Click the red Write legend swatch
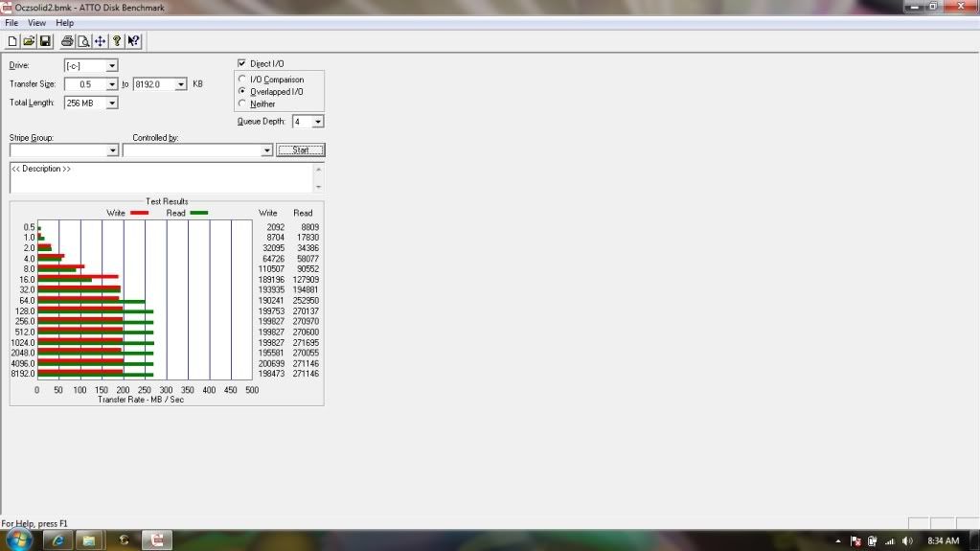 (139, 214)
